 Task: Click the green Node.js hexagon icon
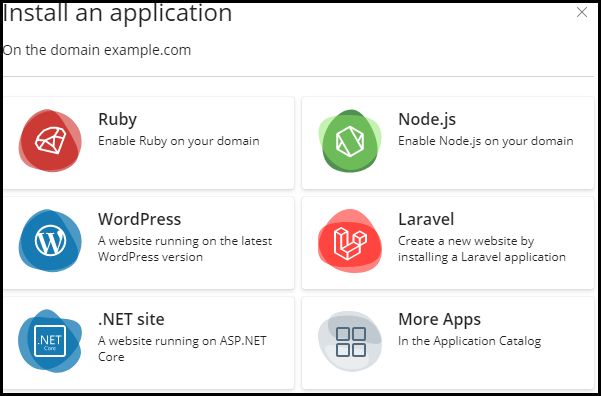coord(350,141)
